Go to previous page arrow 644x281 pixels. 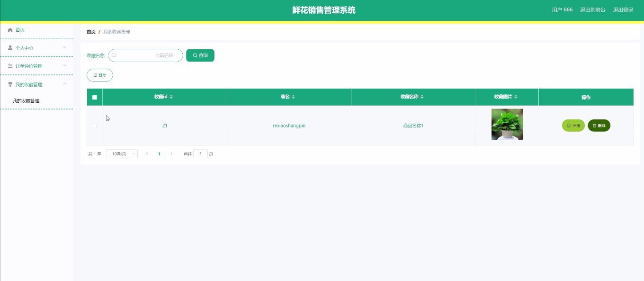147,154
